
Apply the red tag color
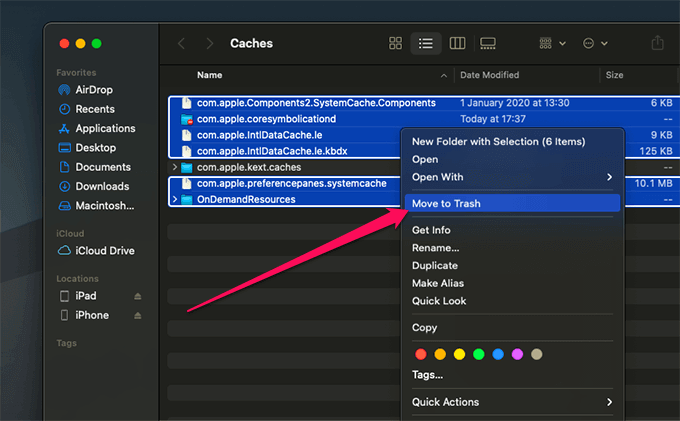[x=421, y=354]
